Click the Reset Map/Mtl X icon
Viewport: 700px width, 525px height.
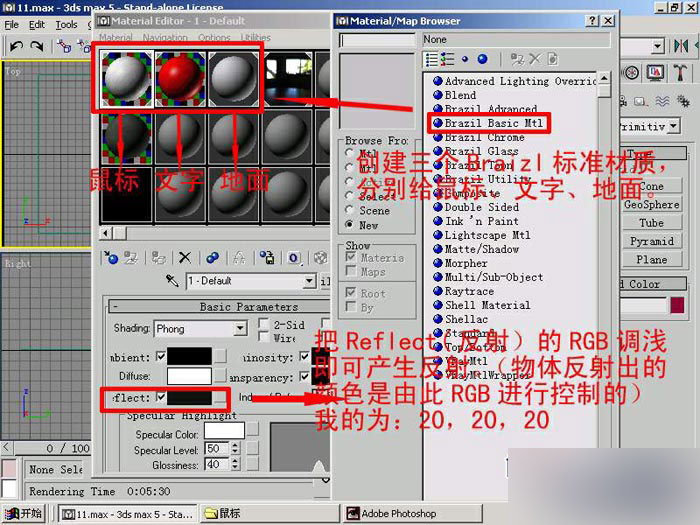point(184,258)
